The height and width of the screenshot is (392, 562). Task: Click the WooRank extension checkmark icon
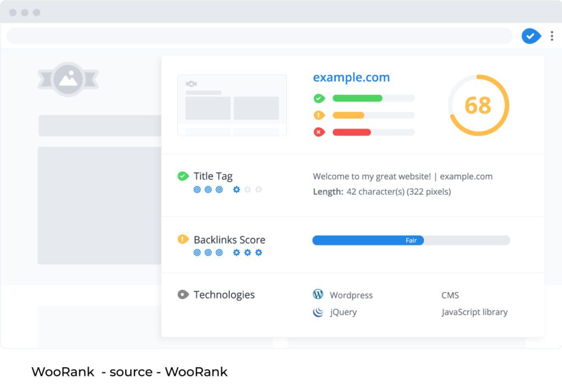[x=531, y=36]
